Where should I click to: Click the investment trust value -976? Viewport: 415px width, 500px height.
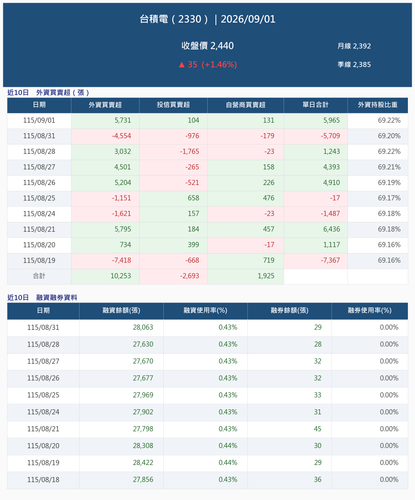pos(192,136)
